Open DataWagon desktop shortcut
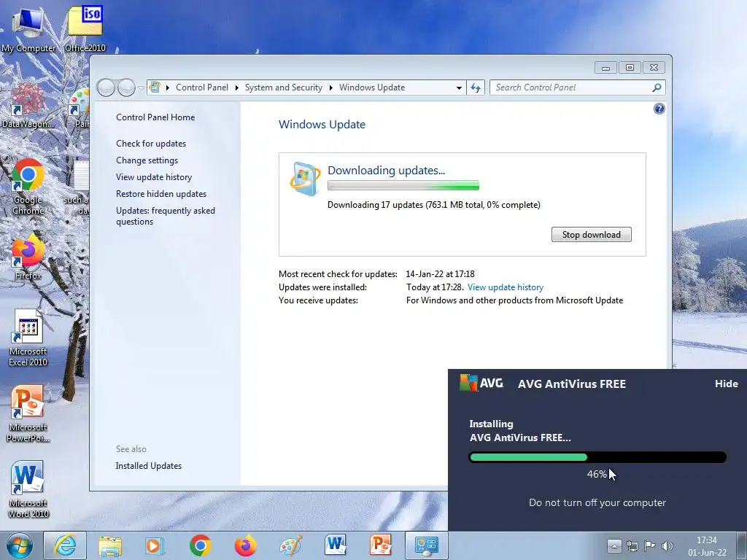The image size is (747, 560). click(x=28, y=106)
